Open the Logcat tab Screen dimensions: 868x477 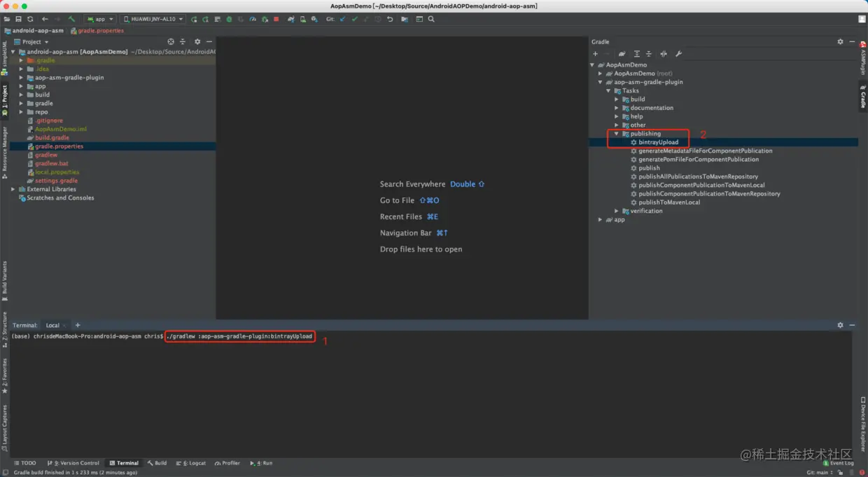(x=191, y=463)
